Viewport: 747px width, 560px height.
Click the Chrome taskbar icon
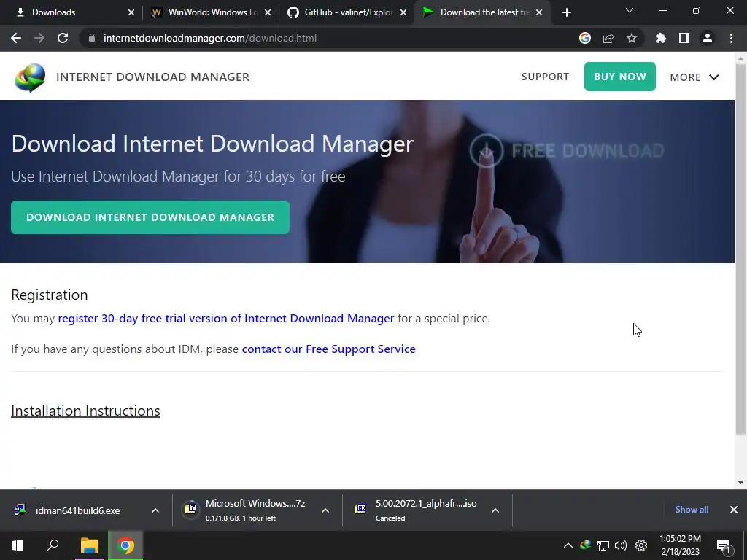[x=125, y=545]
